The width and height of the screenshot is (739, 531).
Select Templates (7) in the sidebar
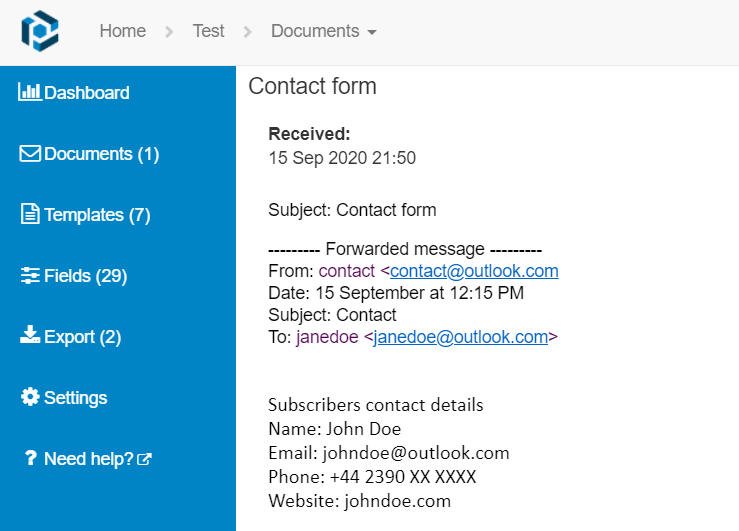tap(97, 215)
